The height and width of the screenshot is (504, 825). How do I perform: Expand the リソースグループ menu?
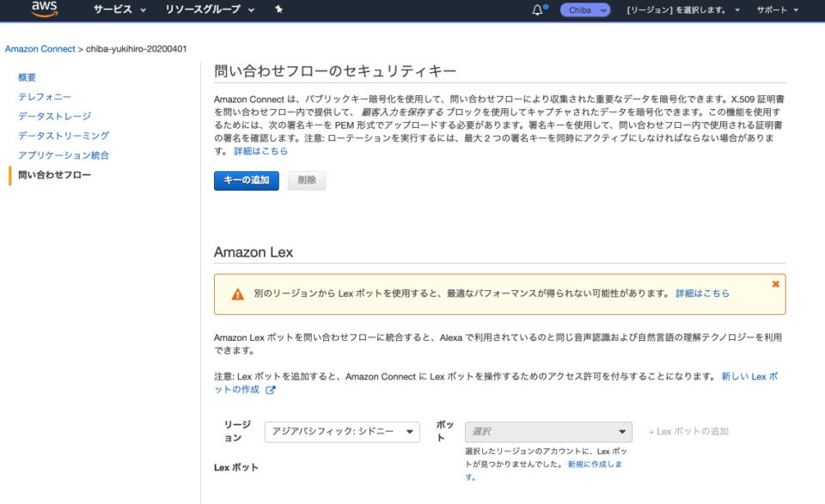coord(210,9)
